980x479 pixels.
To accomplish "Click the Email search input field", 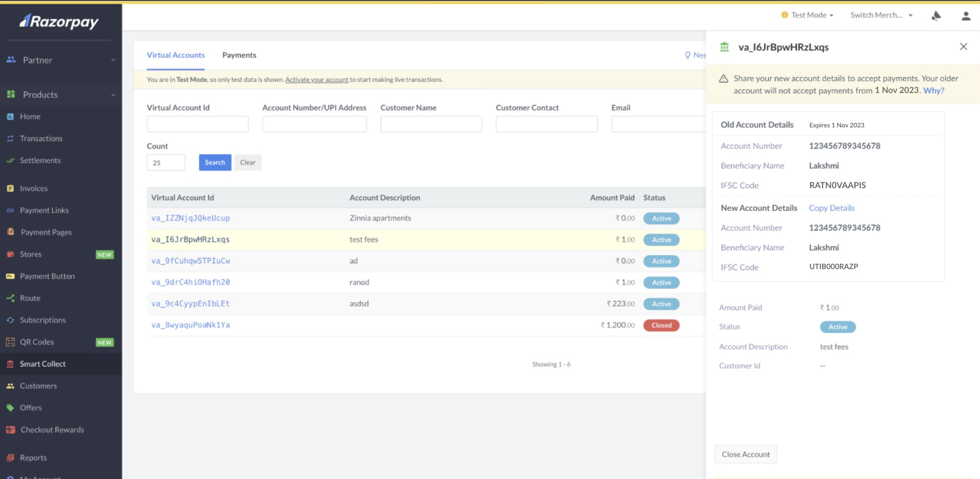I will 659,124.
